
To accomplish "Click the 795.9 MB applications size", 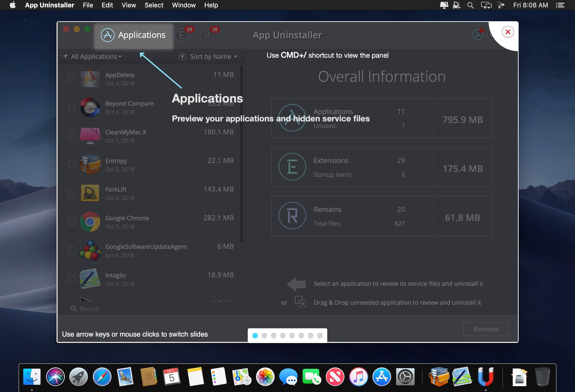I will click(463, 120).
